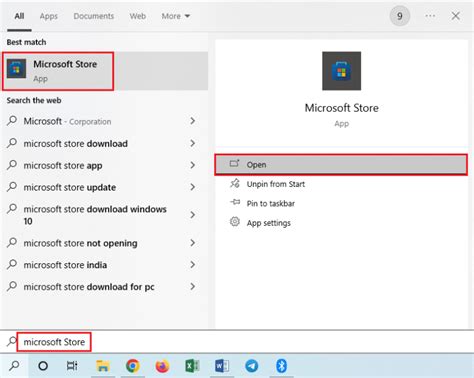
Task: Click the Search the web heading
Action: [34, 100]
